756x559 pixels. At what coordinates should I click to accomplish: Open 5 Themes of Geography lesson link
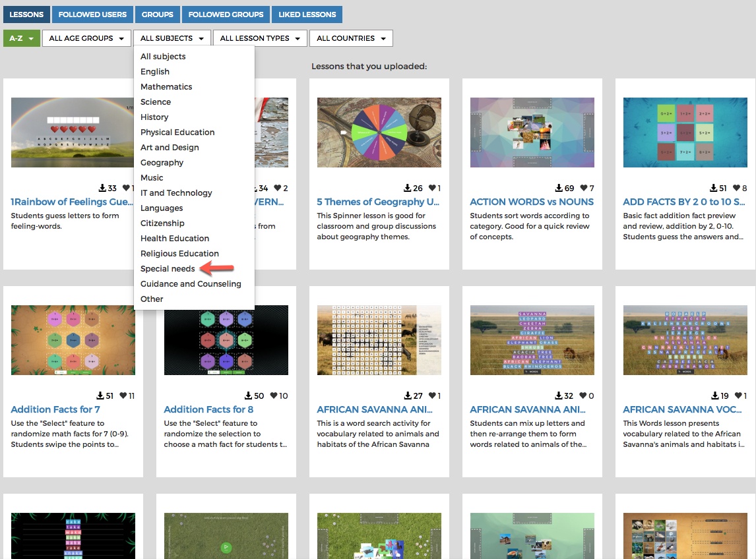(378, 202)
